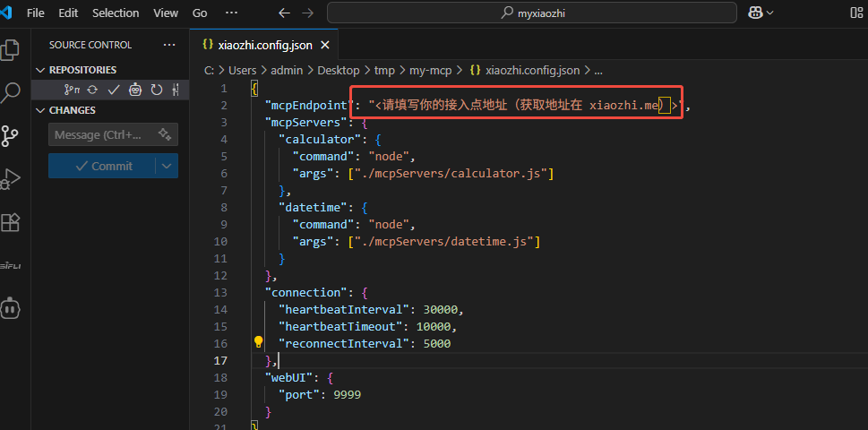Click the Refresh icon in repository row
868x430 pixels.
coord(157,90)
